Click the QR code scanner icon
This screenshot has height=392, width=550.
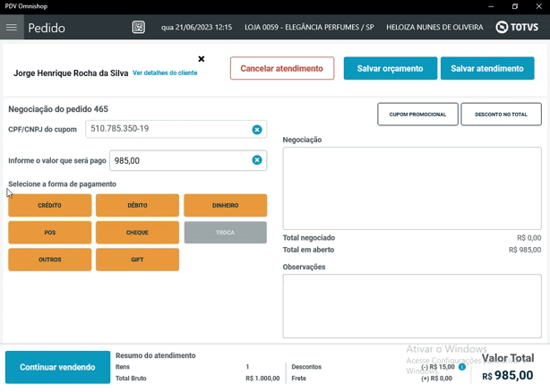(x=138, y=28)
